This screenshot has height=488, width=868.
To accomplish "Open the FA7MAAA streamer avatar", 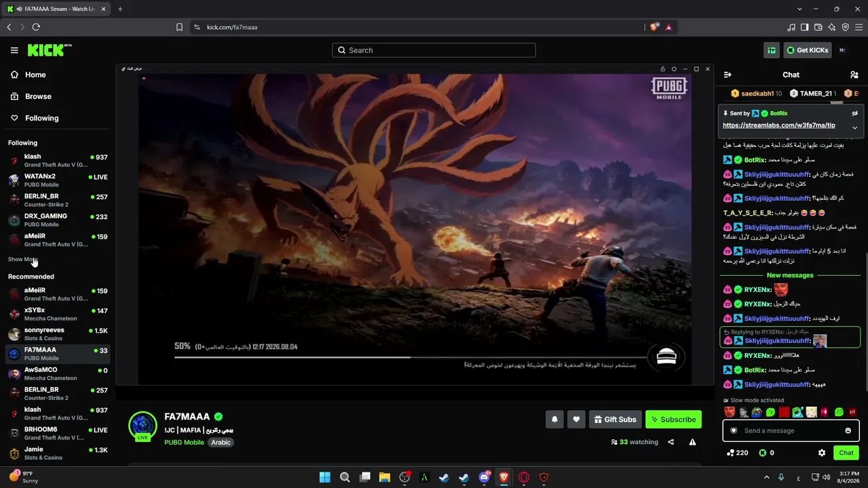I will tap(142, 426).
